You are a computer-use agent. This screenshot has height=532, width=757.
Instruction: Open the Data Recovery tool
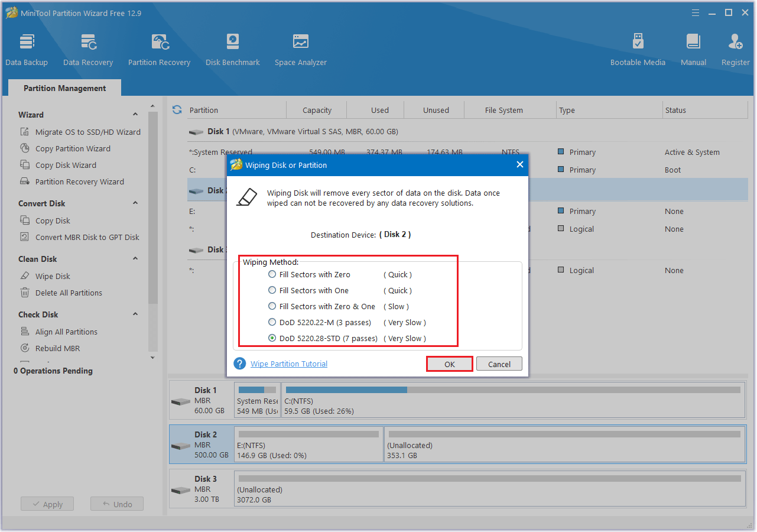(88, 48)
